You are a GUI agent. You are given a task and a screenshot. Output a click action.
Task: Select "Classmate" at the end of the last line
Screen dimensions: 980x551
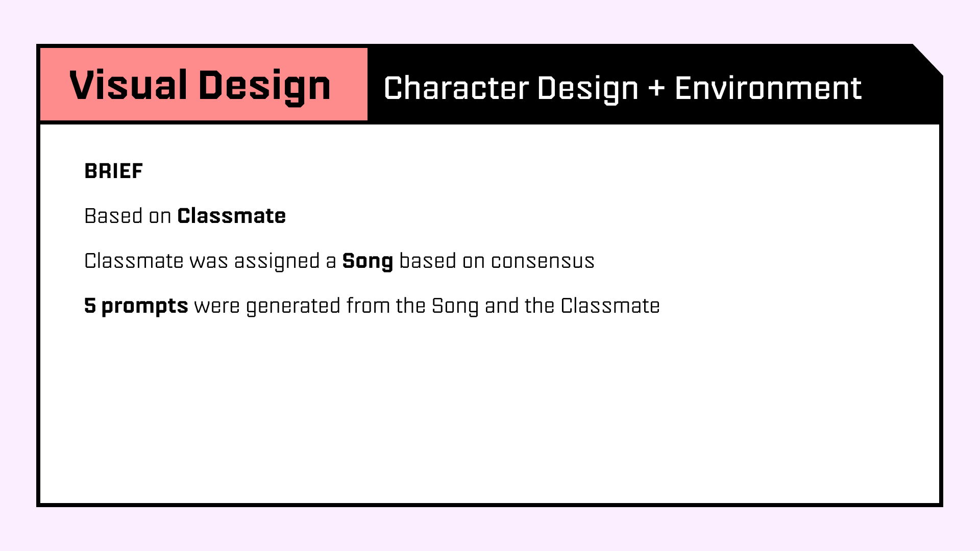pos(610,306)
